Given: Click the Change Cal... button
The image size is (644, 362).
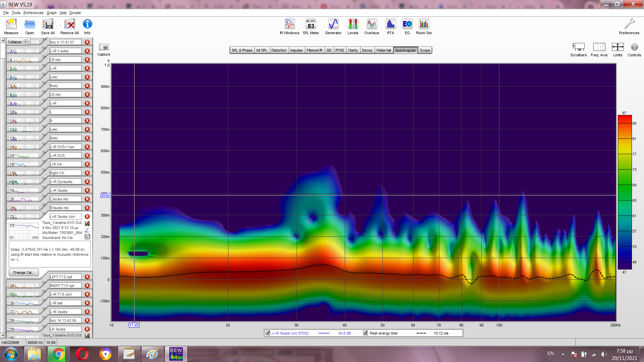Looking at the screenshot, I should [23, 273].
